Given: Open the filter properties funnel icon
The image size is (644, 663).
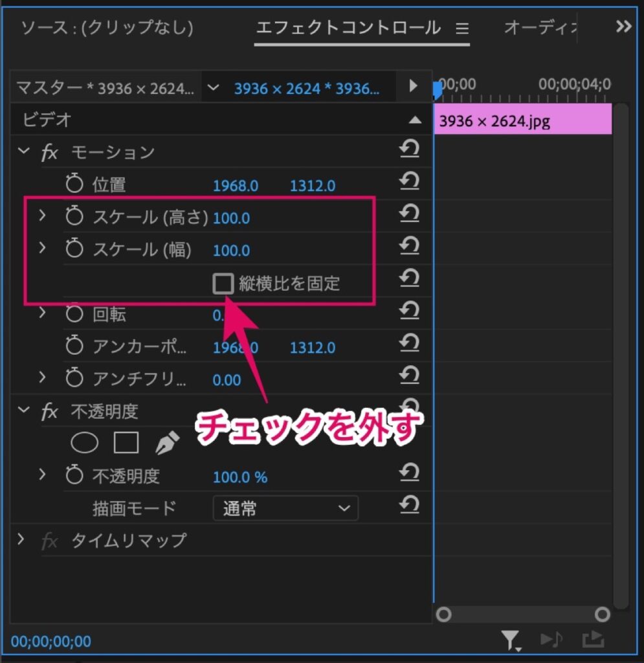Looking at the screenshot, I should [511, 640].
